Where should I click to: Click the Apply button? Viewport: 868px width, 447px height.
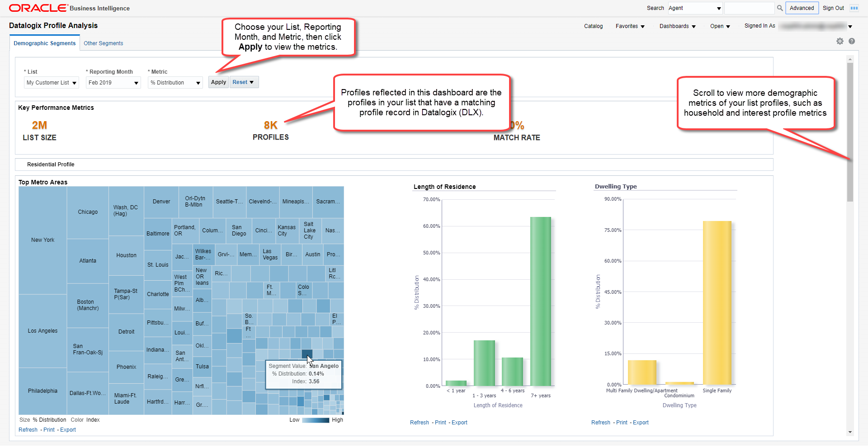tap(218, 82)
